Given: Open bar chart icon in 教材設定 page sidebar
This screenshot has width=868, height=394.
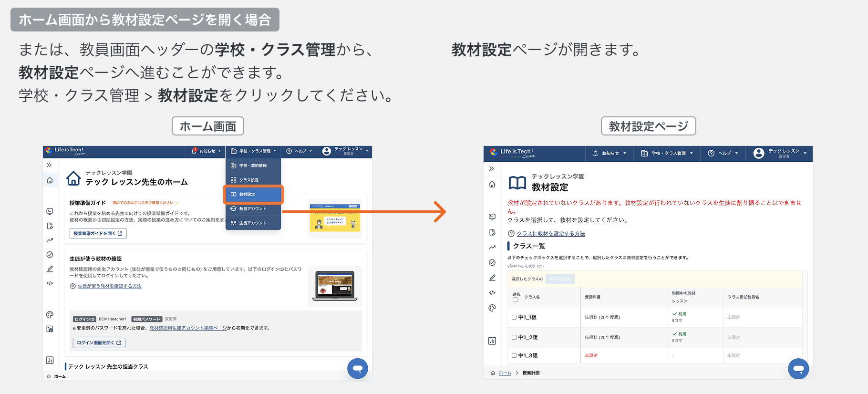Looking at the screenshot, I should [492, 341].
